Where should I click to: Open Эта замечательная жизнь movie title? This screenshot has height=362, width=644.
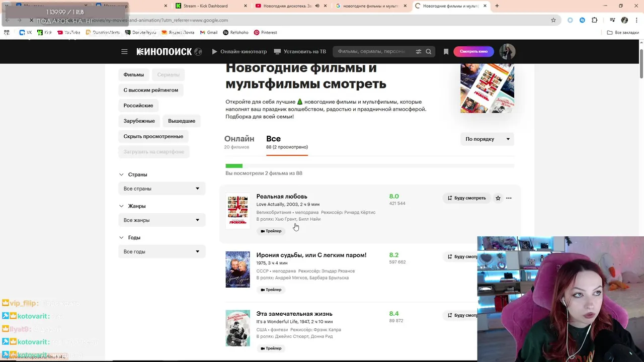[x=294, y=314]
